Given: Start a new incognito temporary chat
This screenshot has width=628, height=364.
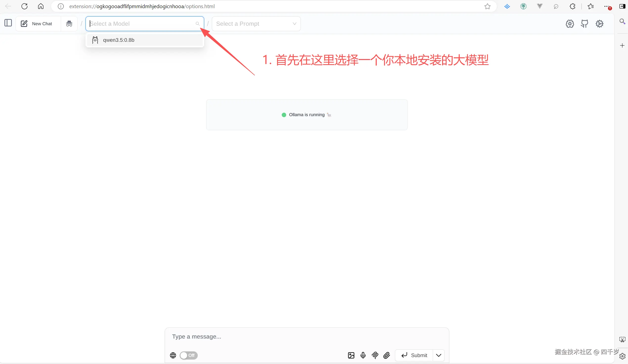Looking at the screenshot, I should coord(69,23).
